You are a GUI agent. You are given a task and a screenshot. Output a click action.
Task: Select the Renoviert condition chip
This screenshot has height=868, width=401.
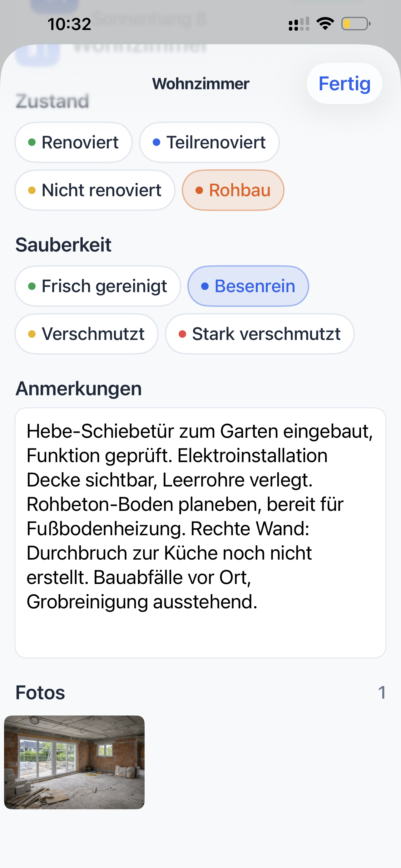pos(73,142)
